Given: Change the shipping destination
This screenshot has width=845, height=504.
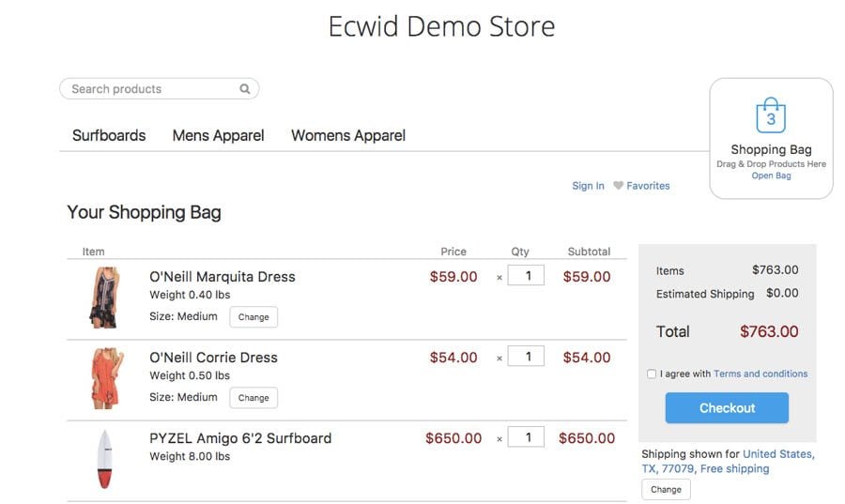Looking at the screenshot, I should coord(666,490).
